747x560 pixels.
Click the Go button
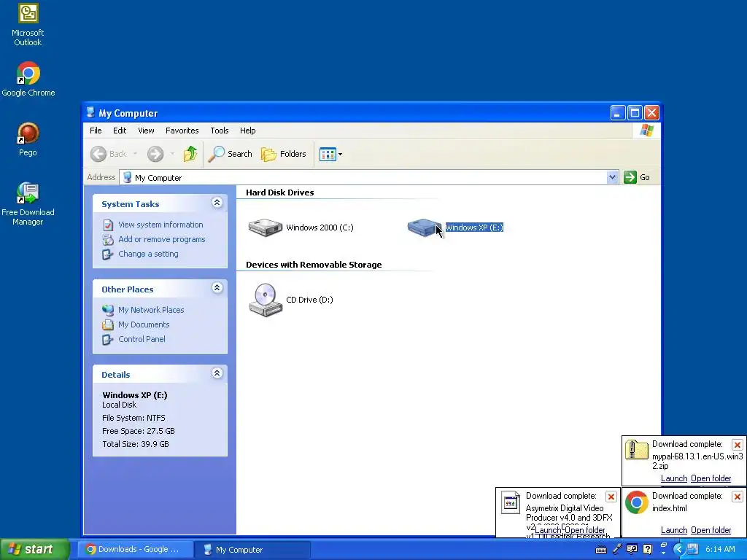pyautogui.click(x=637, y=177)
